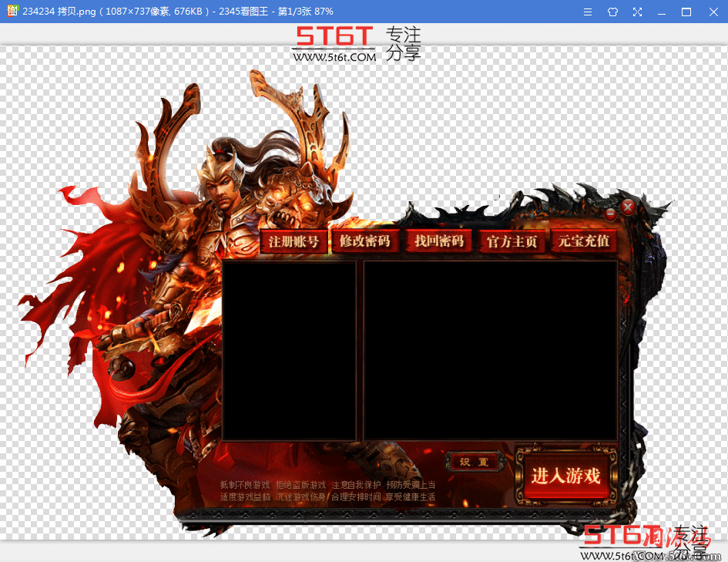728x562 pixels.
Task: Click the 修改密码 tab button
Action: [x=364, y=241]
